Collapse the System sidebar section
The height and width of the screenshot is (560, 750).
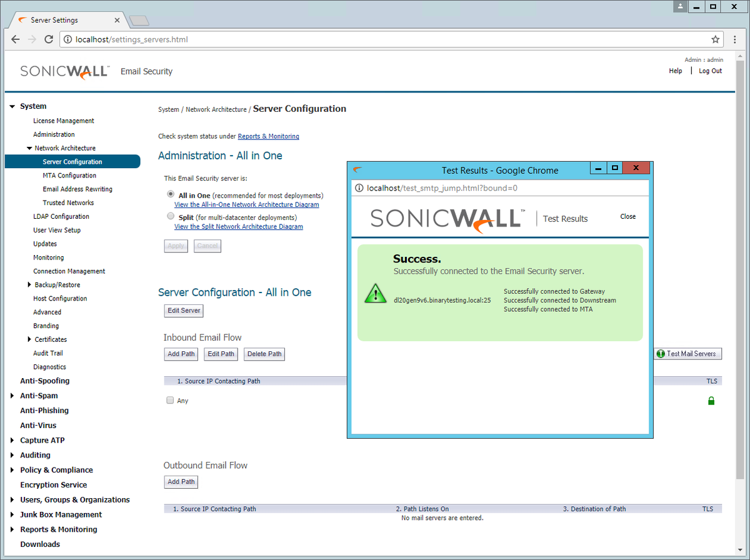pos(12,106)
